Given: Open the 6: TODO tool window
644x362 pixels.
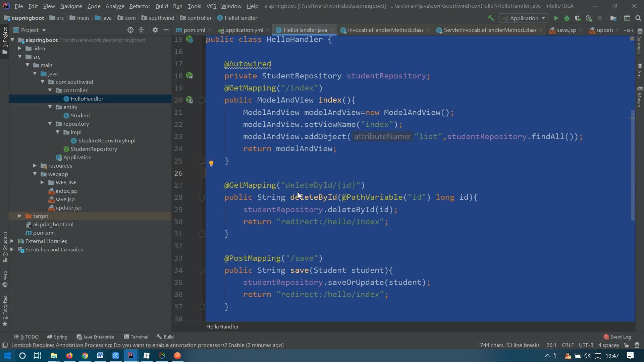Looking at the screenshot, I should coord(26,337).
